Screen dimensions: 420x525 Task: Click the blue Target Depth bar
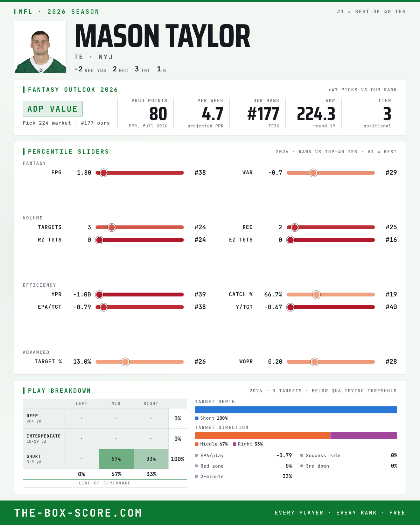click(296, 410)
